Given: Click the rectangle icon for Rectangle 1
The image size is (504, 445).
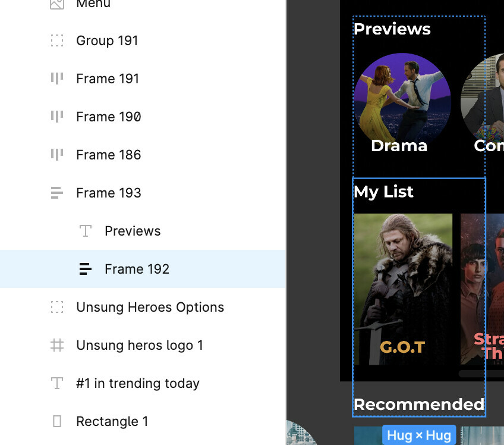Looking at the screenshot, I should 57,421.
